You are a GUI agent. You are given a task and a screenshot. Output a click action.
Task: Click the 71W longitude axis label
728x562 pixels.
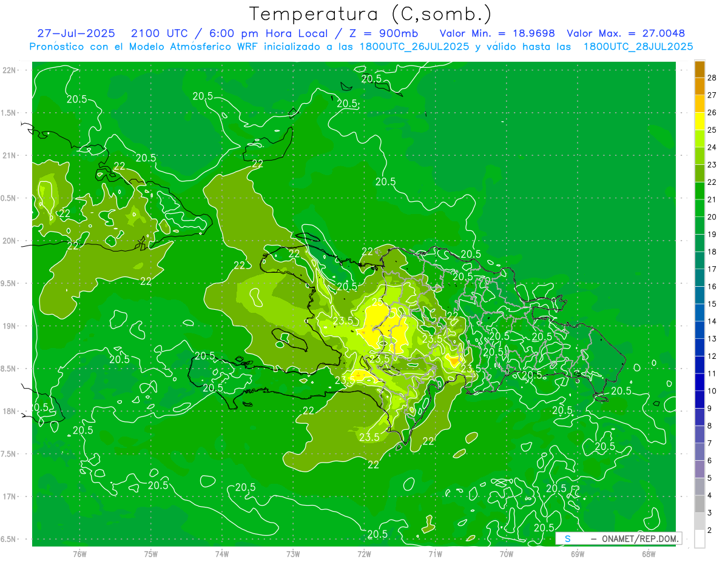[435, 554]
